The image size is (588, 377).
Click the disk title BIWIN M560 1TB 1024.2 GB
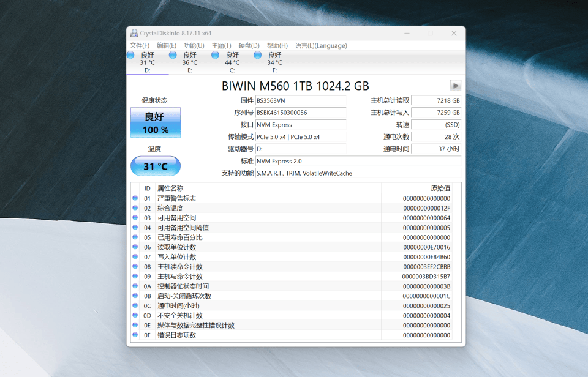(295, 86)
